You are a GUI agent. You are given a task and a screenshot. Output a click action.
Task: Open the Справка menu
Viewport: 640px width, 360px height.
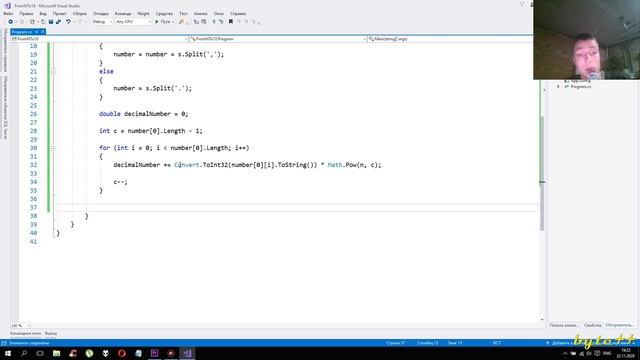[238, 13]
